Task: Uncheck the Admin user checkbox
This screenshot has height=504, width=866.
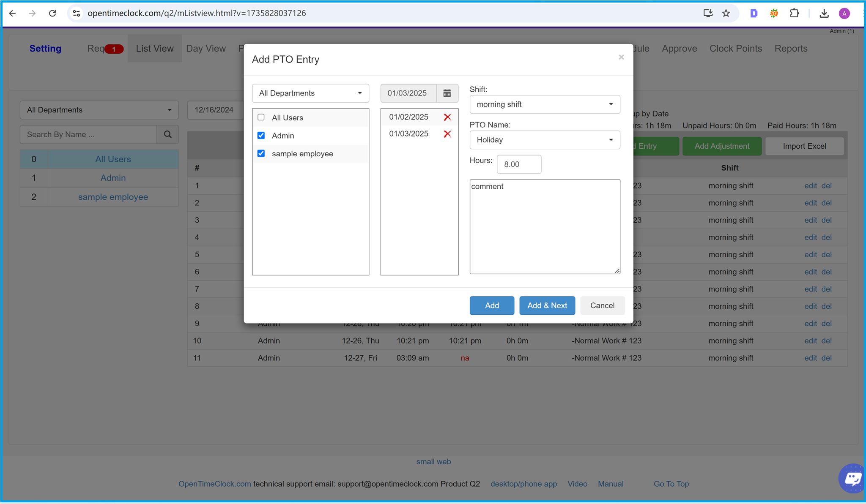Action: [261, 135]
